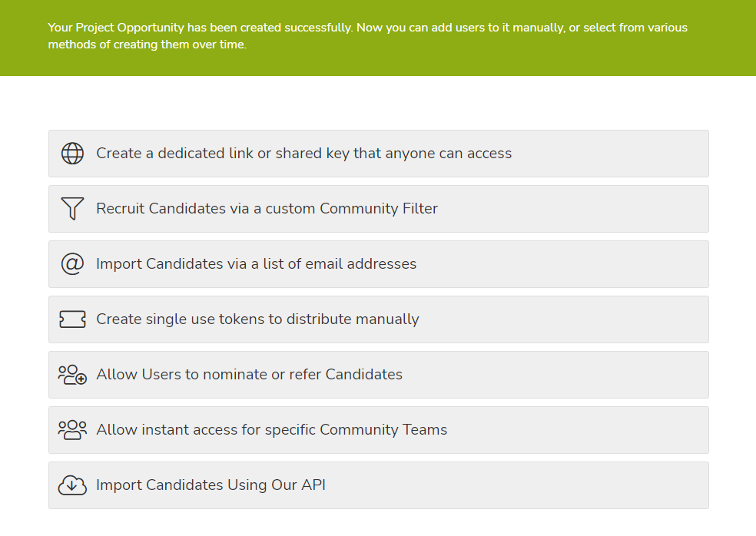Click the globe icon for shared link
This screenshot has width=756, height=536.
[x=72, y=154]
